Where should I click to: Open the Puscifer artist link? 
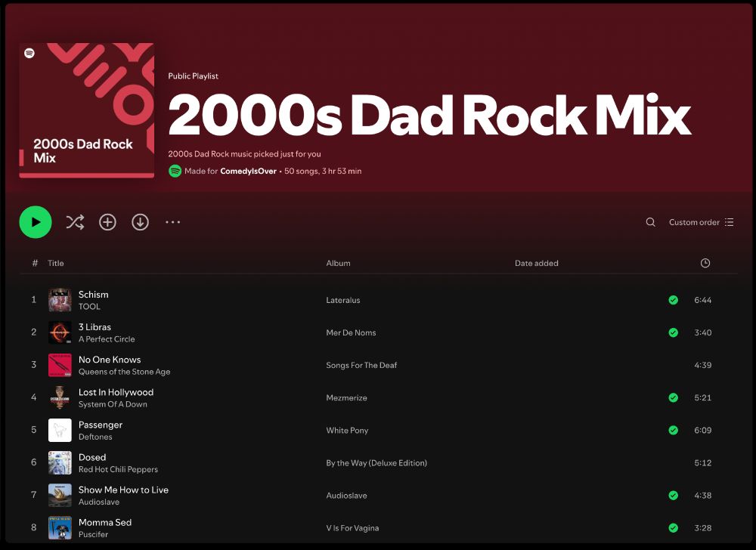click(93, 534)
